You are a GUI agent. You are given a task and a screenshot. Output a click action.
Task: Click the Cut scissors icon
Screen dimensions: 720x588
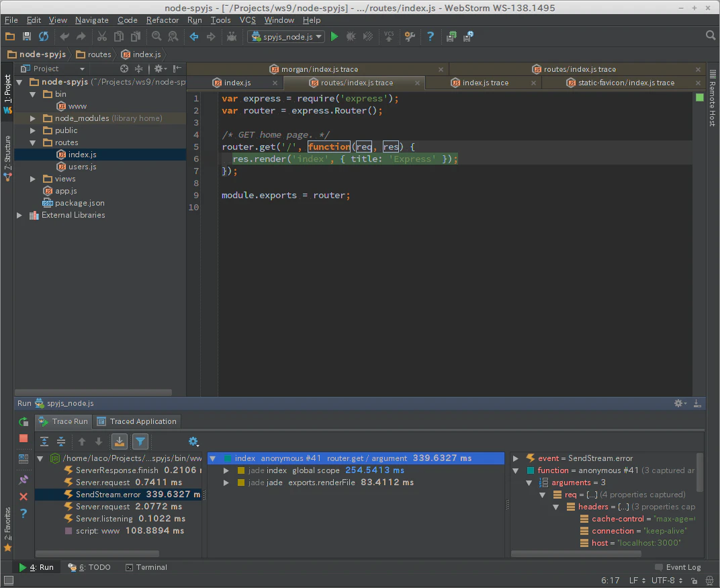coord(102,36)
